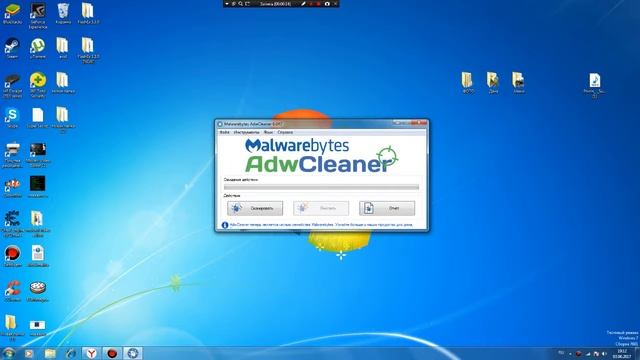The height and width of the screenshot is (360, 640).
Task: Open the Skype desktop shortcut
Action: pos(12,118)
